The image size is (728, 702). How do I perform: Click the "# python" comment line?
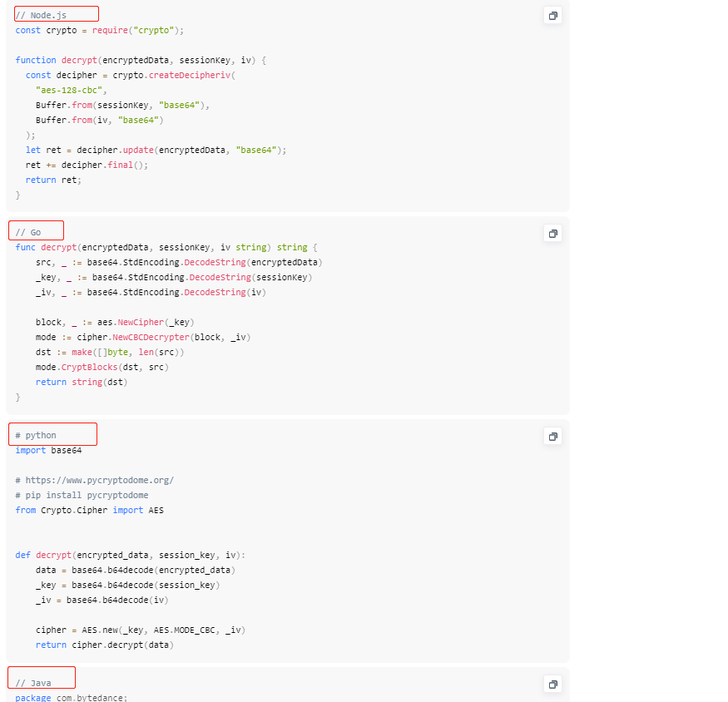click(36, 436)
